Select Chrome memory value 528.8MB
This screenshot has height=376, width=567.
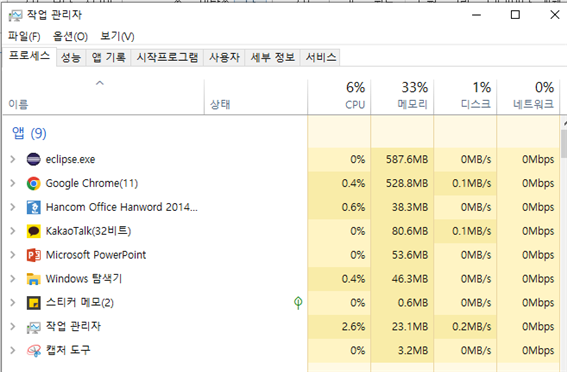point(407,183)
